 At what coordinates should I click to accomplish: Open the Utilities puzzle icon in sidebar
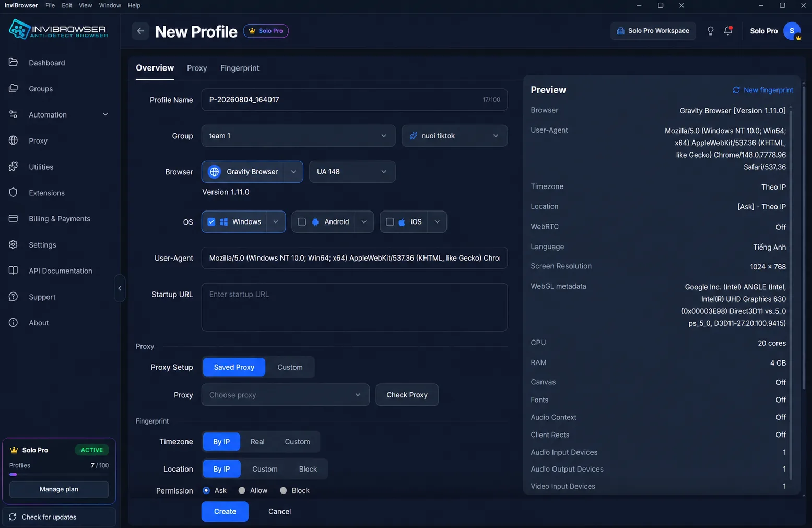pos(14,167)
